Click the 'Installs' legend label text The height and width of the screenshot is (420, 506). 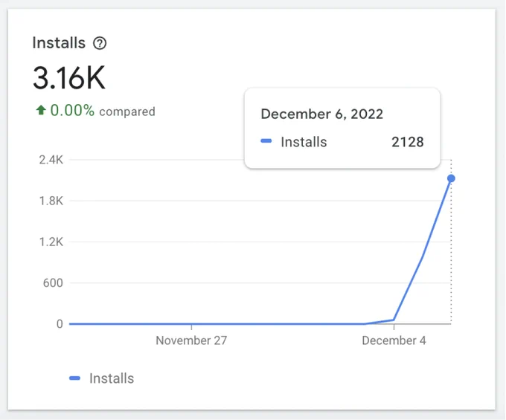tap(112, 378)
